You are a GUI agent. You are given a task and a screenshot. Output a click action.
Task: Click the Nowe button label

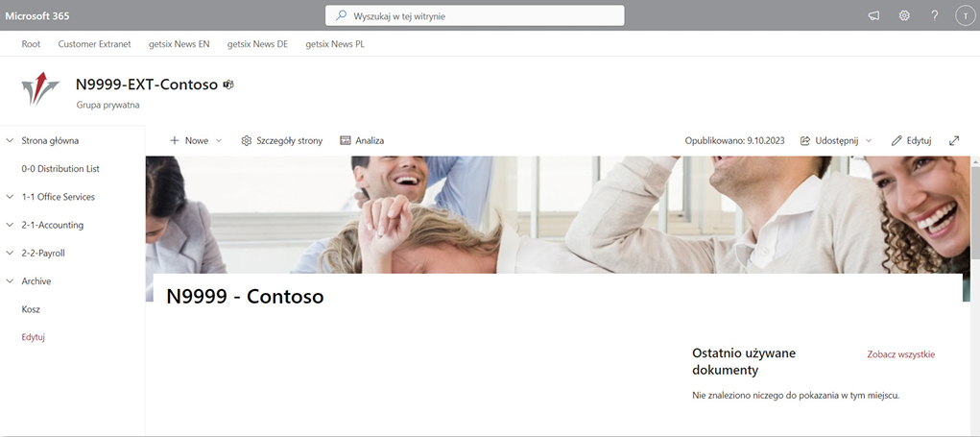197,140
